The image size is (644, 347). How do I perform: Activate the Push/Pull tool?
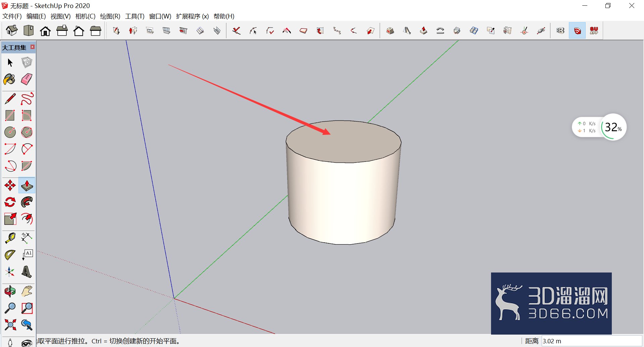pos(27,185)
